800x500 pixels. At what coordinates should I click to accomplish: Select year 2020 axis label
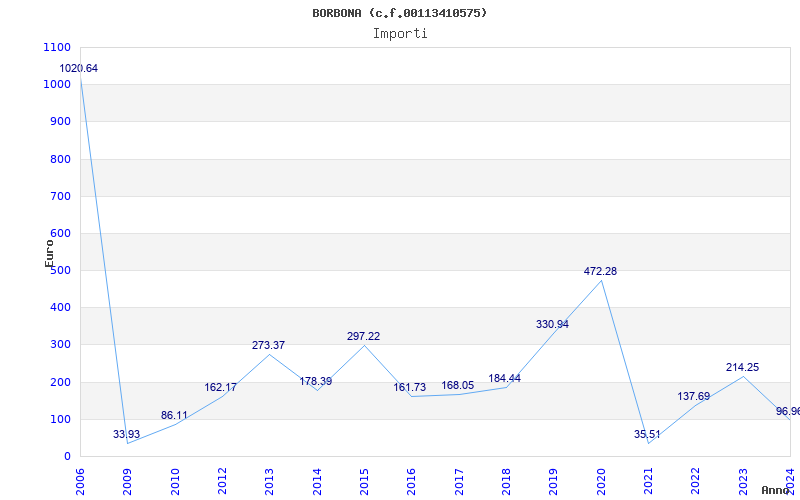pyautogui.click(x=601, y=482)
